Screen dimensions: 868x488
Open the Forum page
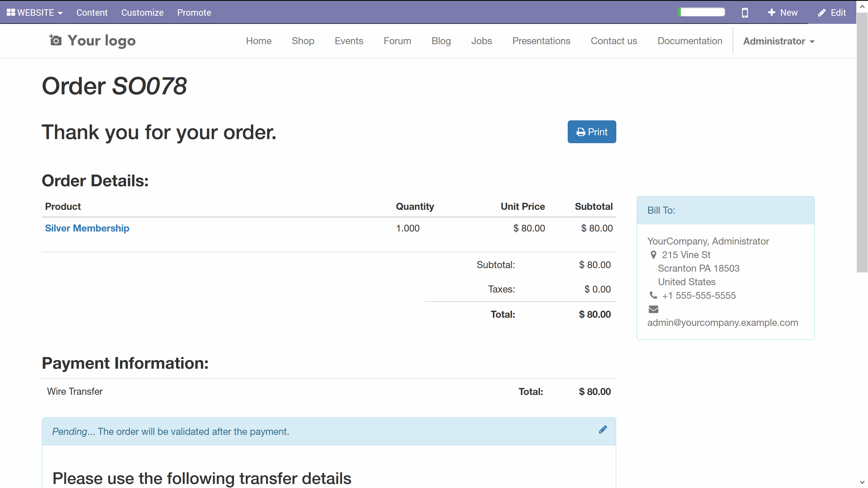point(397,41)
